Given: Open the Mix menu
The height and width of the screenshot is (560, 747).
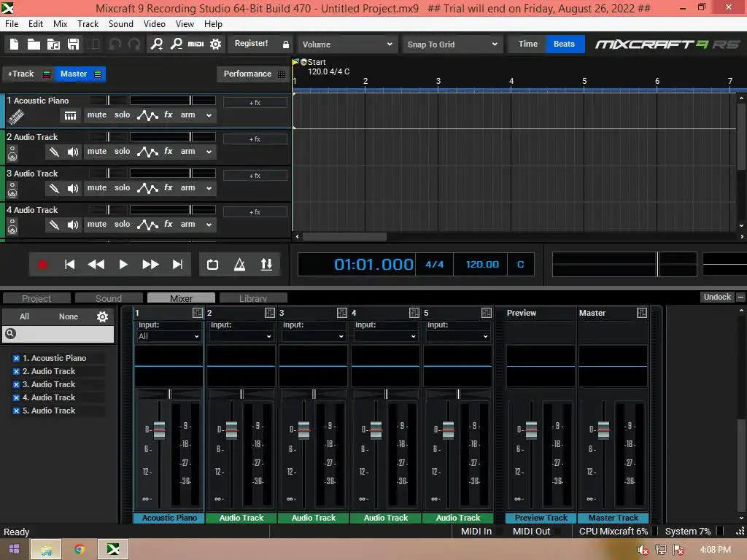Looking at the screenshot, I should pos(60,24).
